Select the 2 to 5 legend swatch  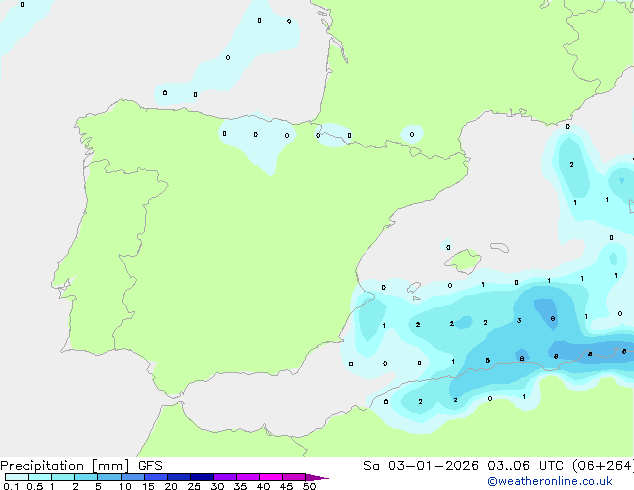(x=86, y=477)
